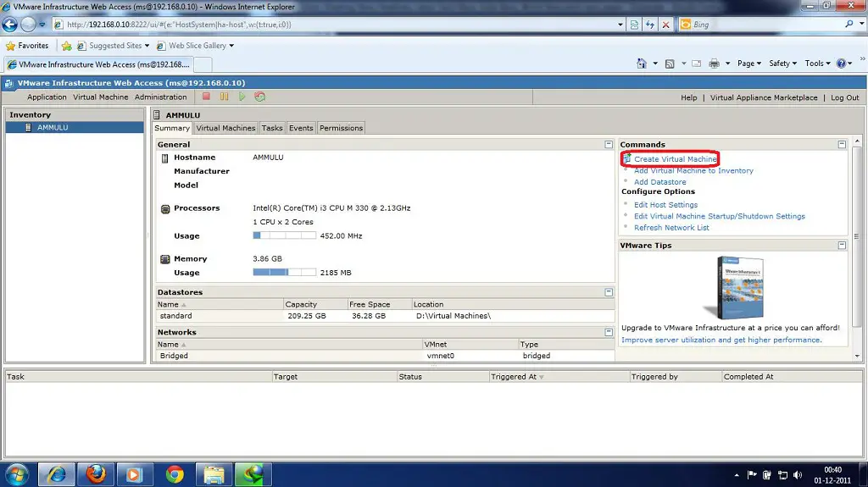Click the Add Datastore link
This screenshot has height=487, width=868.
(x=659, y=181)
